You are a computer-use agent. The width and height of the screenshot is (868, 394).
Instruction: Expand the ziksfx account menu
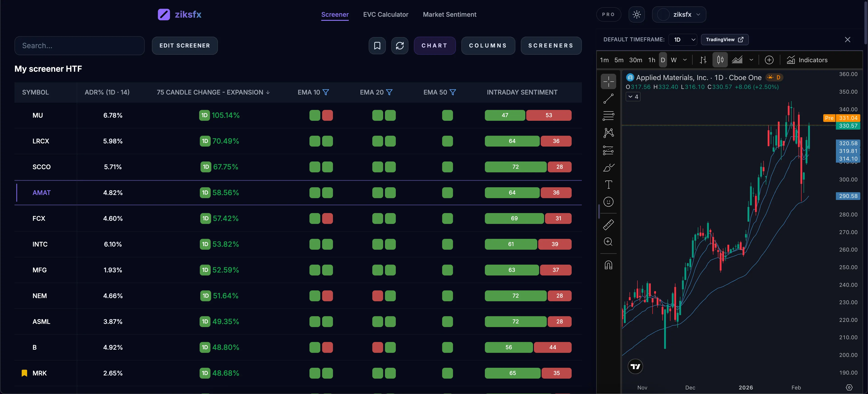[x=679, y=14]
